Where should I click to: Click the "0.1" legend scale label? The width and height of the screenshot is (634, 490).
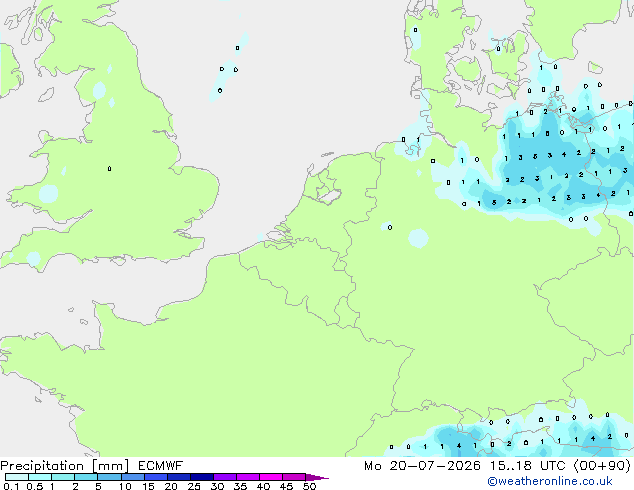pos(11,486)
